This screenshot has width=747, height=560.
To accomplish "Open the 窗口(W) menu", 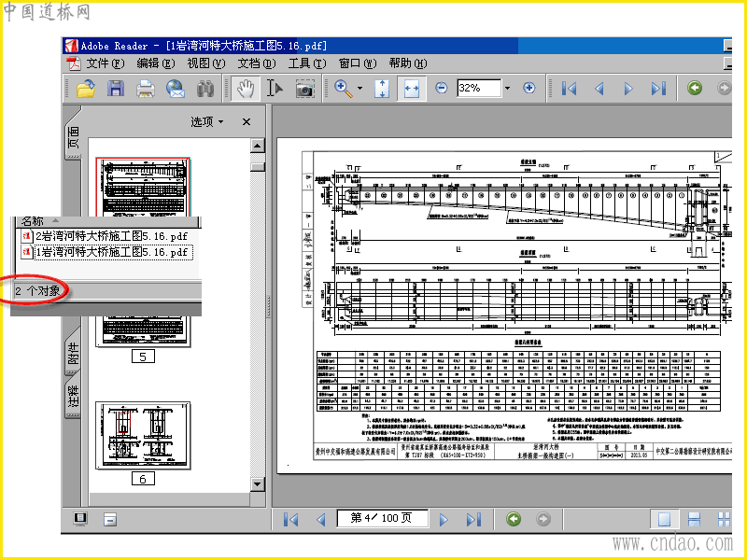I will 358,63.
